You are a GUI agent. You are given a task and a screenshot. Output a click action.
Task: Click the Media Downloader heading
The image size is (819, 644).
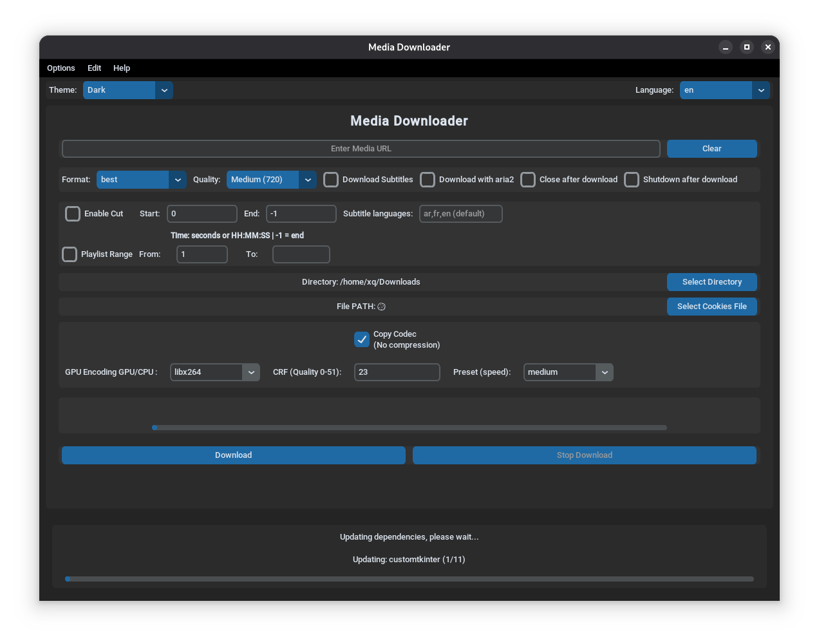pos(409,121)
